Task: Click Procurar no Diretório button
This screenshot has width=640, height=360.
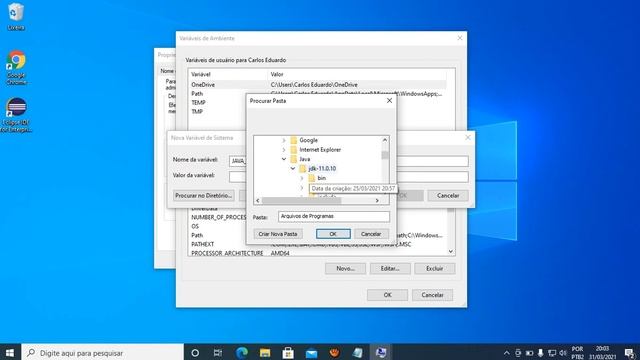Action: pyautogui.click(x=204, y=196)
